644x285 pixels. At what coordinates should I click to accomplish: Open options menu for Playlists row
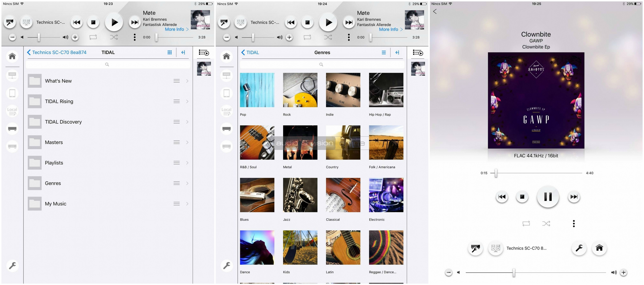[177, 163]
